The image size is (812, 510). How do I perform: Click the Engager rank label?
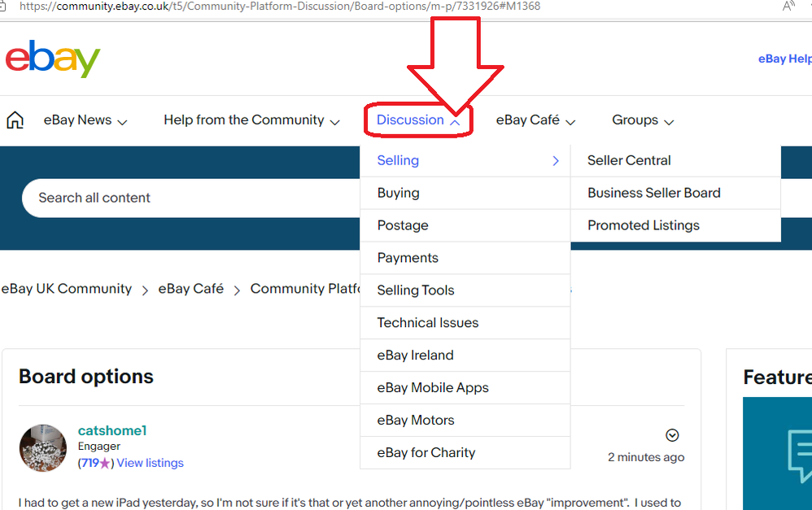99,447
